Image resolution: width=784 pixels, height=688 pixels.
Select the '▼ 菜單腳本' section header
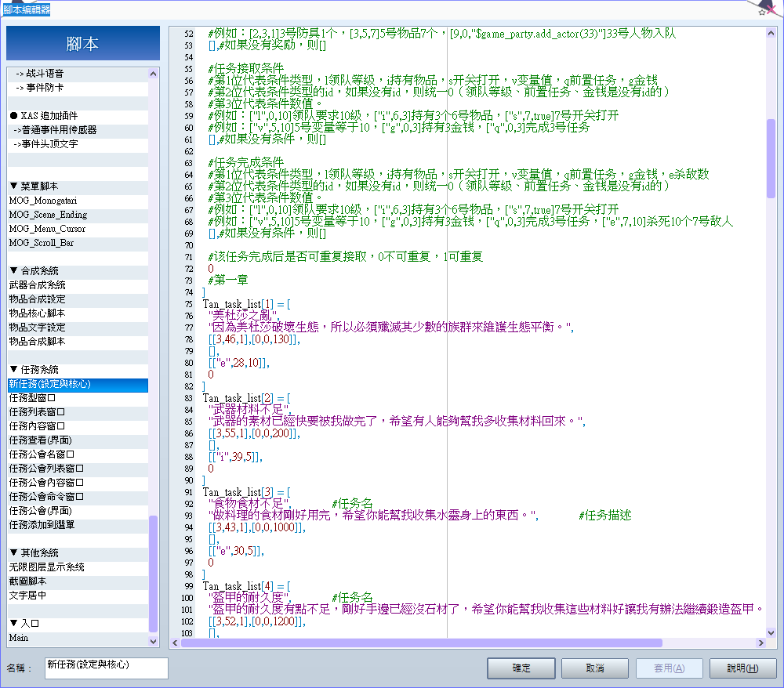click(78, 186)
